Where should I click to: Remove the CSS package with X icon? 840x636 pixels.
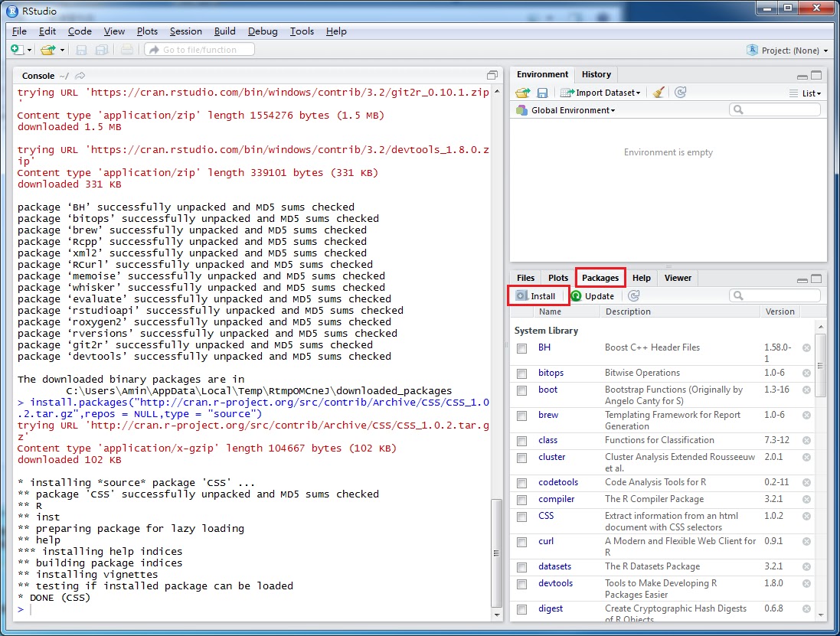806,517
